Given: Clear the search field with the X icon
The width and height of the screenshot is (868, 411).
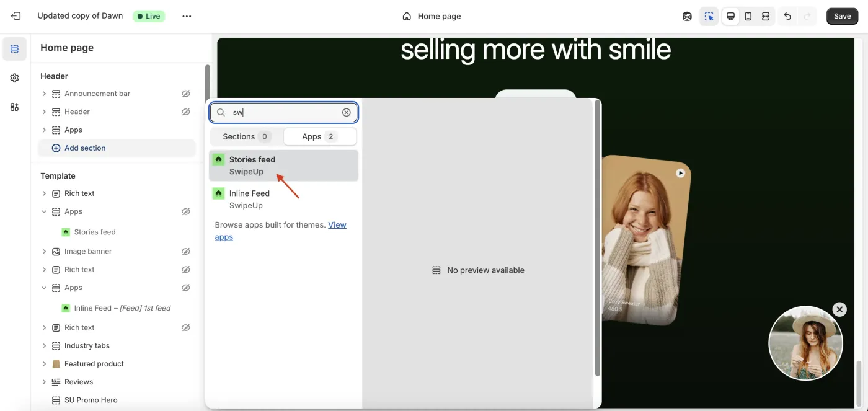Looking at the screenshot, I should point(346,112).
